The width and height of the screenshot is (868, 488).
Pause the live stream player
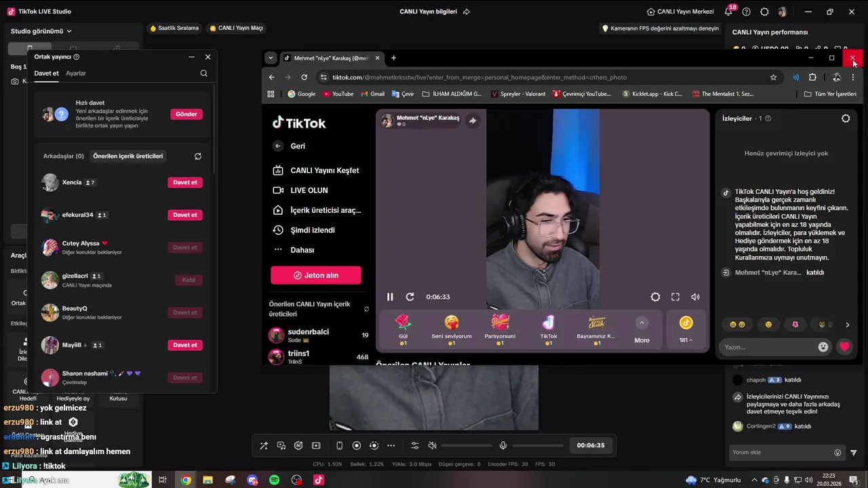tap(390, 297)
